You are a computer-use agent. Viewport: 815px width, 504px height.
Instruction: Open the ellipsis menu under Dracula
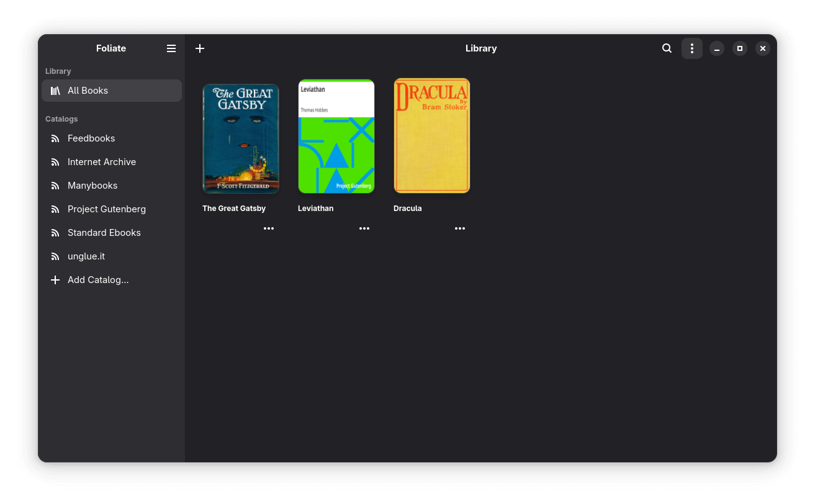[460, 228]
